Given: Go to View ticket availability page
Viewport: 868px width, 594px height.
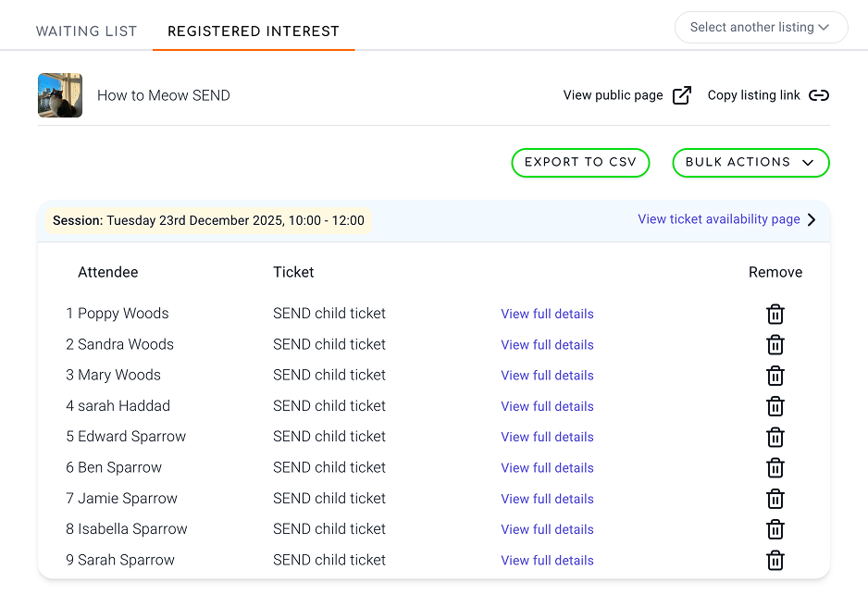Looking at the screenshot, I should (x=727, y=219).
